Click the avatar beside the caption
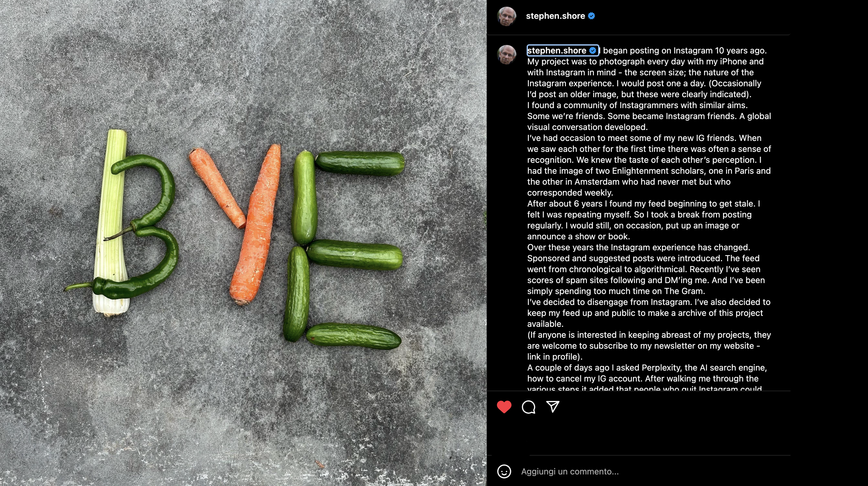The width and height of the screenshot is (868, 486). coord(506,55)
